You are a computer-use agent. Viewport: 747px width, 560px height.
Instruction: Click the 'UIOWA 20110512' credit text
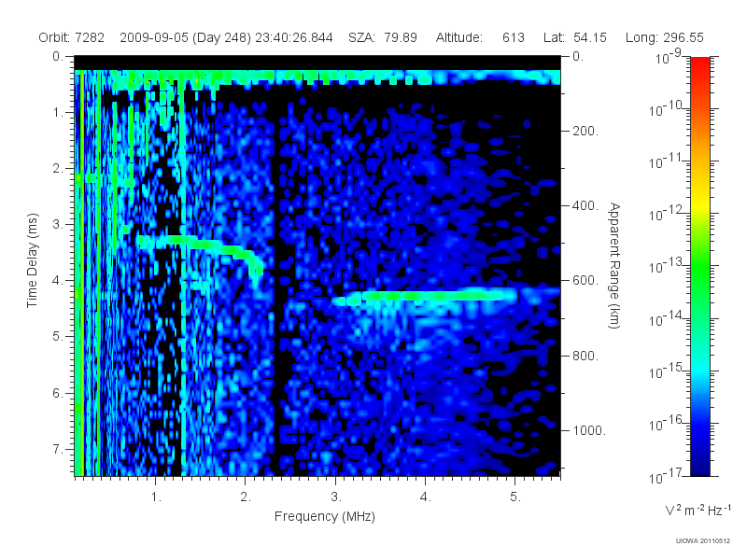coord(703,541)
